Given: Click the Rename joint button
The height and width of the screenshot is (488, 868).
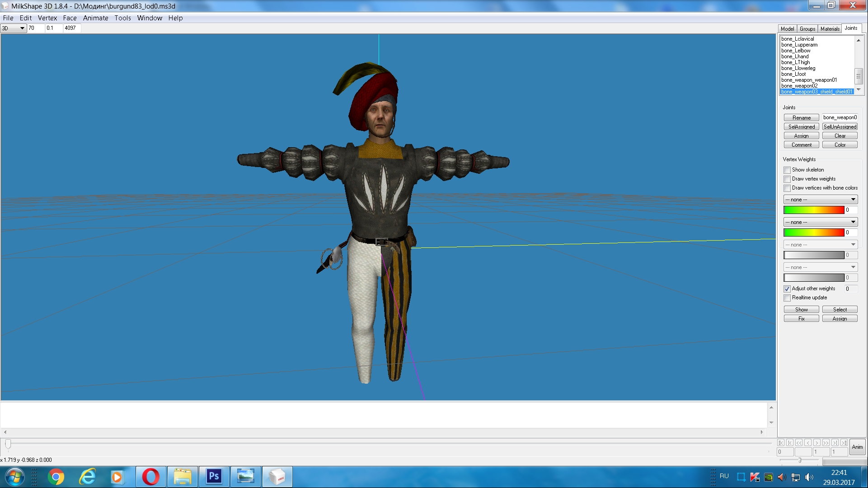Looking at the screenshot, I should tap(801, 118).
